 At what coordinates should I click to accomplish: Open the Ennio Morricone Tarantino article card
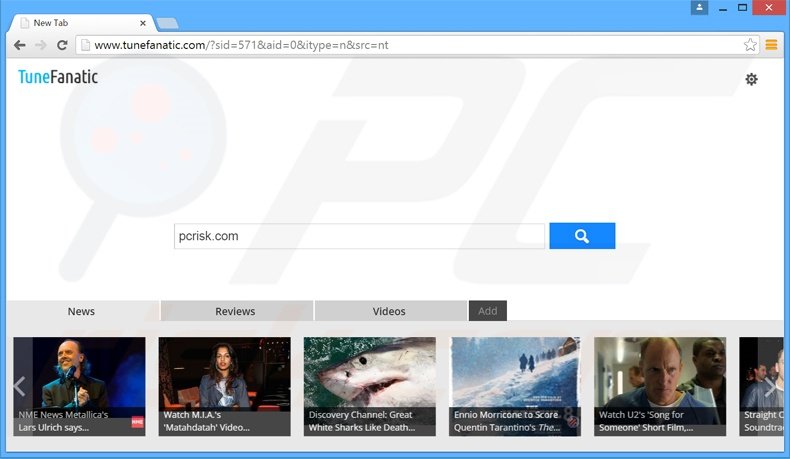coord(515,386)
